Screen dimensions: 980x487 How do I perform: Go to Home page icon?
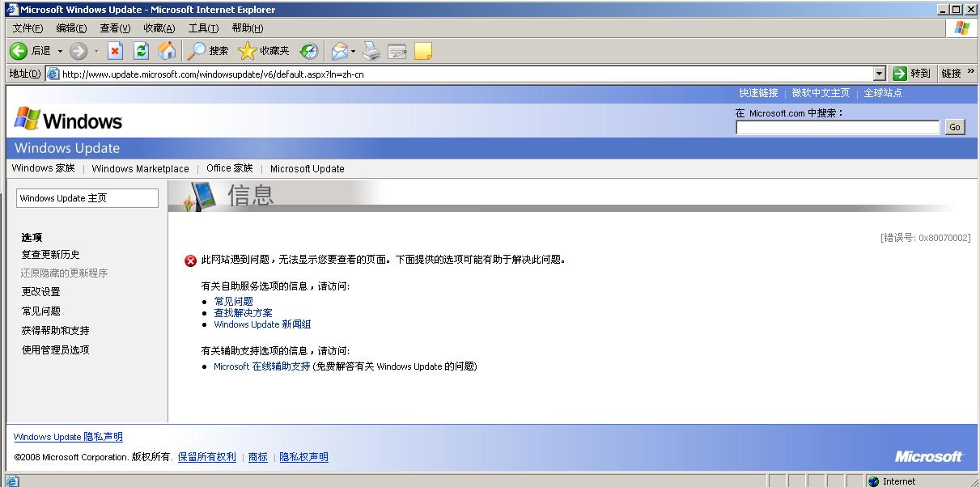[x=167, y=51]
